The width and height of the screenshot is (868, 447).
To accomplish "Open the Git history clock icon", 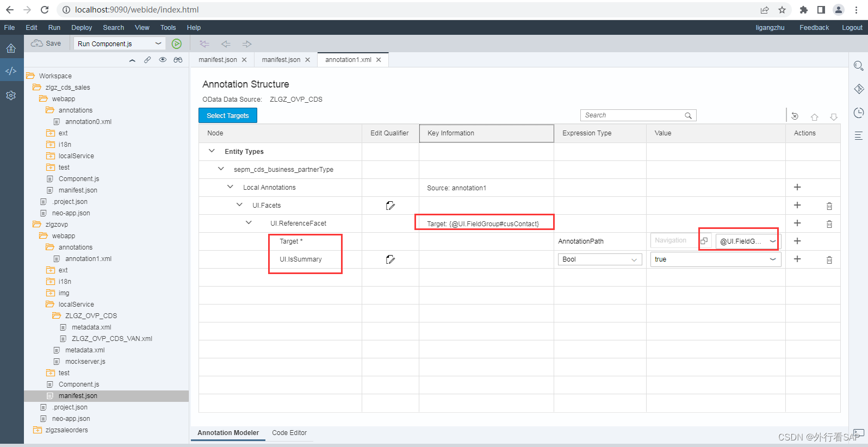I will click(x=859, y=113).
